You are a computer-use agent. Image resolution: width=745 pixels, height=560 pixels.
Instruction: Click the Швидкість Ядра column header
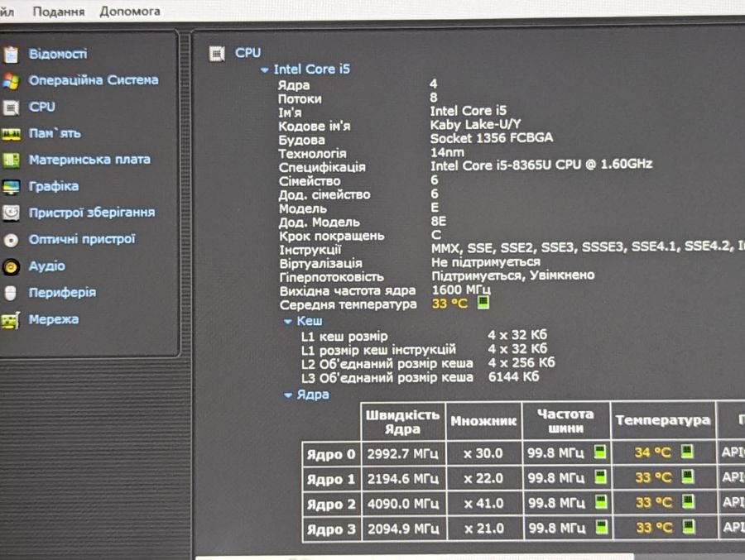402,422
